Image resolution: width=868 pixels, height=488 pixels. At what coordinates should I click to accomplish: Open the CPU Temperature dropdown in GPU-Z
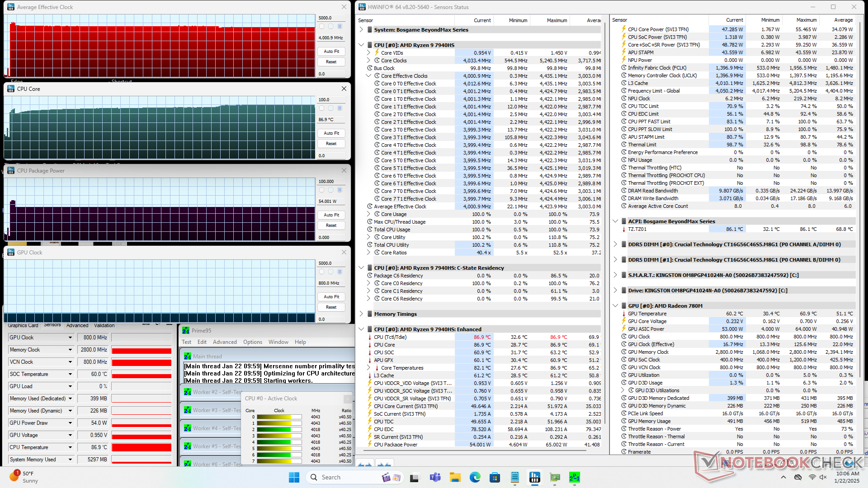click(x=70, y=447)
